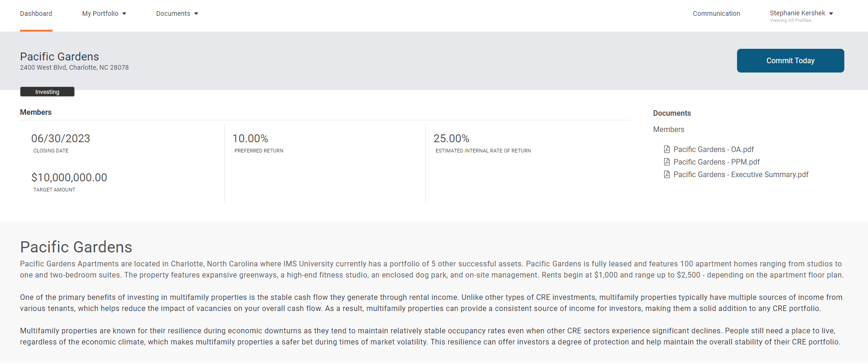Go to the Dashboard tab
Screen dimensions: 868x364
(x=36, y=13)
